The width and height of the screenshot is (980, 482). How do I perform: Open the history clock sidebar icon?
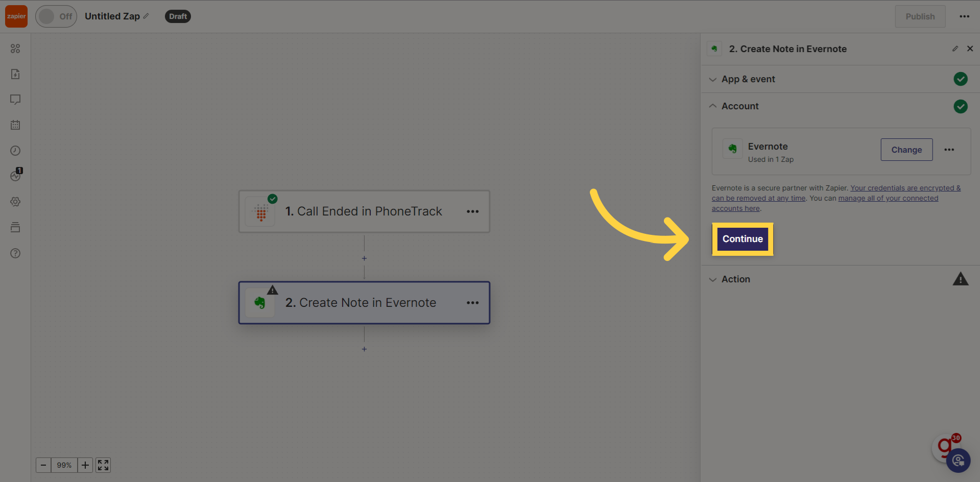(x=15, y=151)
